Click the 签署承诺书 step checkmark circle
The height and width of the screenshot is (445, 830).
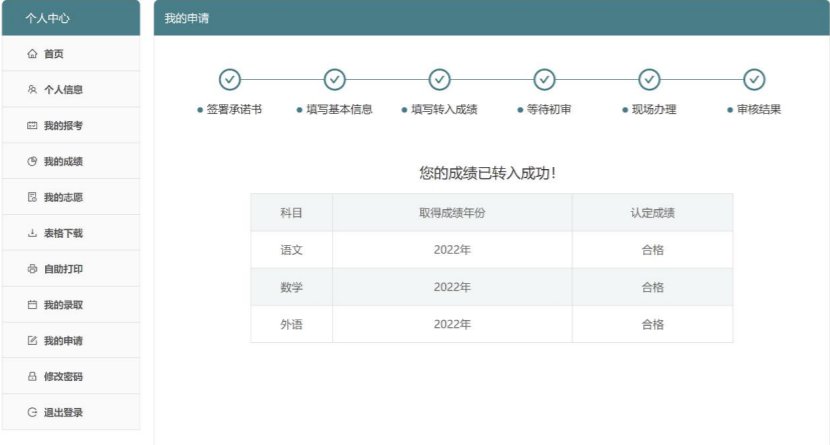pyautogui.click(x=230, y=79)
